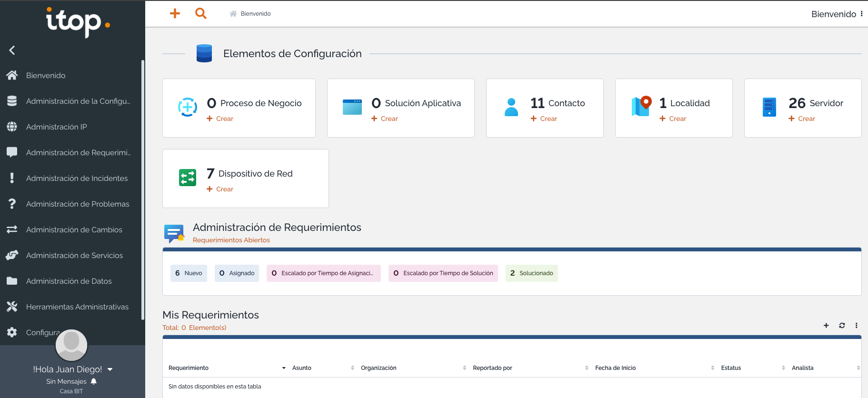Open Administración de Incidentes menu
Viewport: 868px width, 398px height.
(x=77, y=178)
